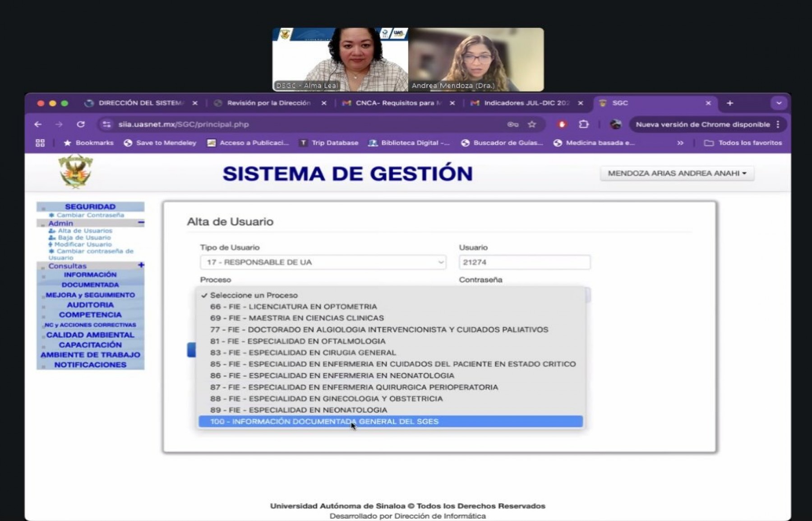Click the AUDITORIA sidebar section
Viewport: 812px width, 521px height.
coord(90,305)
